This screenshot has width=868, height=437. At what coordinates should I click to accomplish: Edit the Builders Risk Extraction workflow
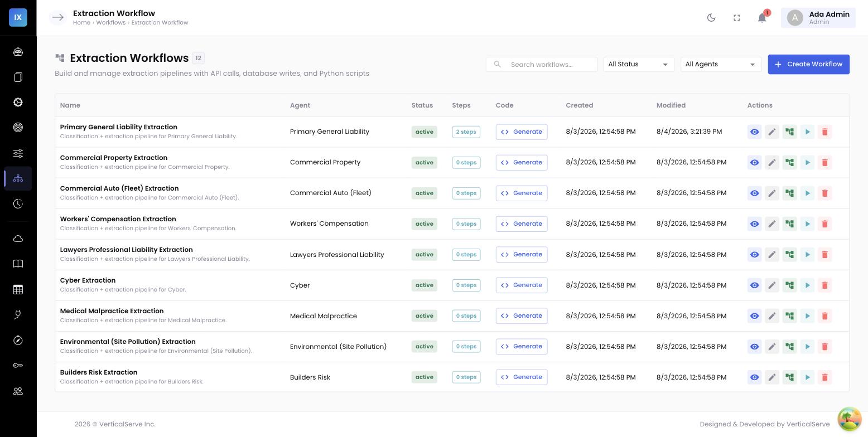[772, 377]
